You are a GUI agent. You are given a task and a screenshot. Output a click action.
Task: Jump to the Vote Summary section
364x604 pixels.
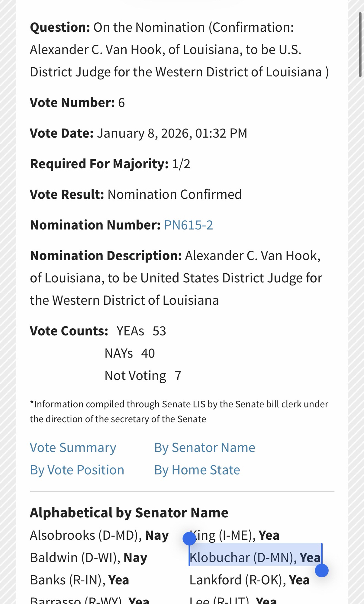[x=73, y=448]
